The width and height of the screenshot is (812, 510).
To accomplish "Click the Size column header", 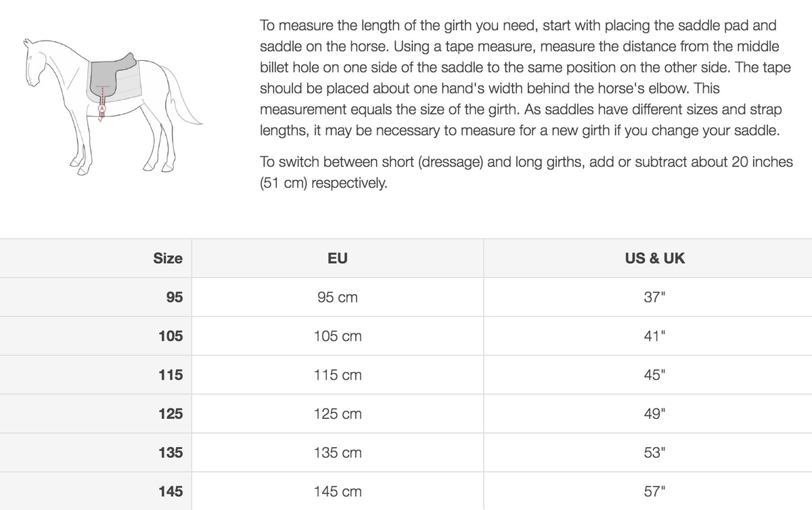I will pyautogui.click(x=168, y=258).
